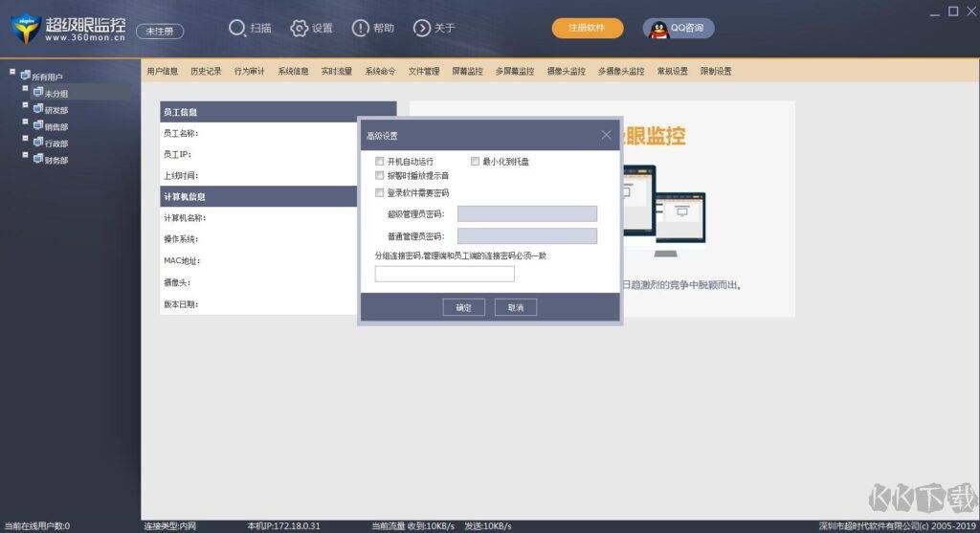Select the 实时流量 tab
Viewport: 980px width, 533px height.
[337, 71]
